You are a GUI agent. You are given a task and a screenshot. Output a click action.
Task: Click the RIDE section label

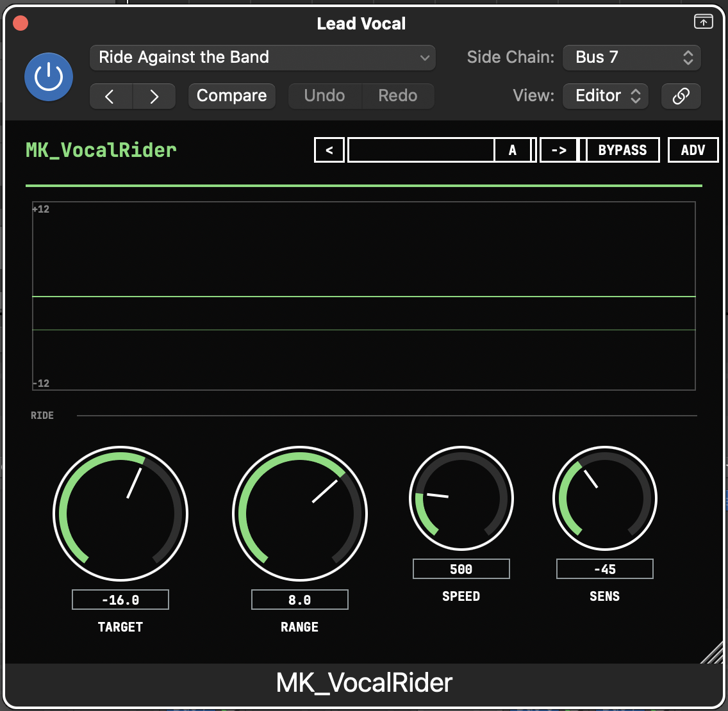point(42,415)
